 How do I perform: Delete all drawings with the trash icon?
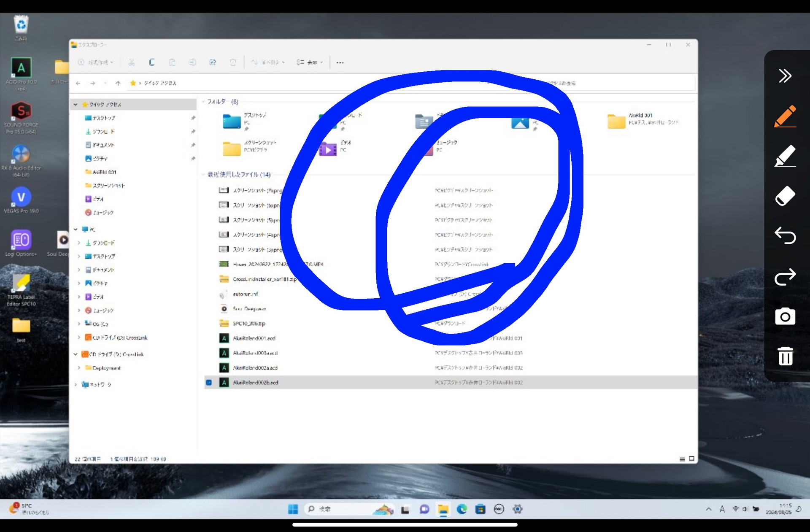coord(785,356)
